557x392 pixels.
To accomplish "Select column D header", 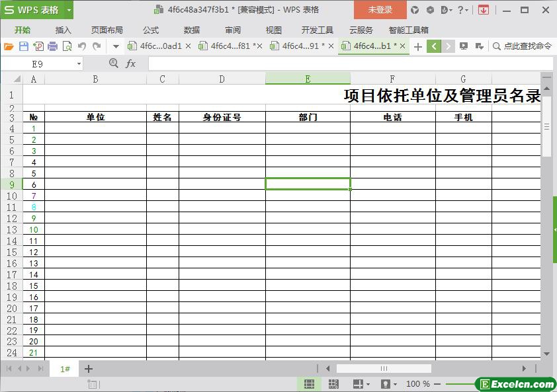I will click(222, 79).
